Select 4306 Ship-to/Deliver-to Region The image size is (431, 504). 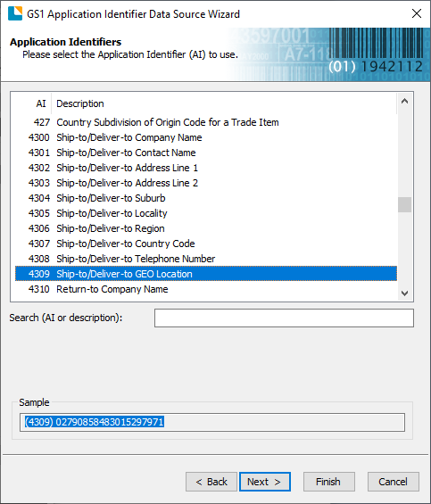(x=206, y=228)
